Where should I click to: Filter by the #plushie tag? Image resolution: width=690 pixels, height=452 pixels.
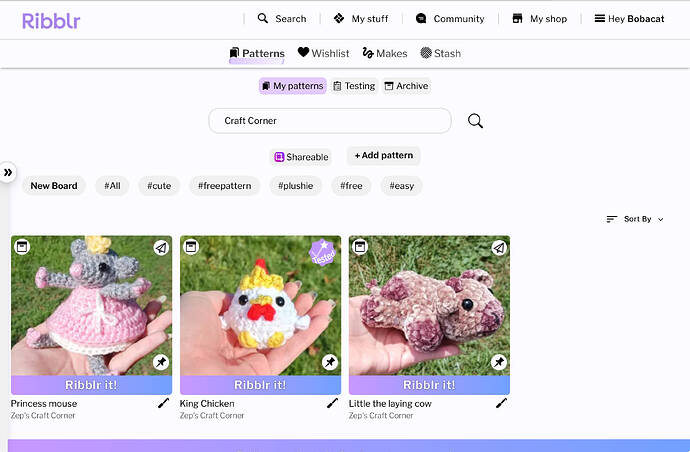pyautogui.click(x=295, y=186)
